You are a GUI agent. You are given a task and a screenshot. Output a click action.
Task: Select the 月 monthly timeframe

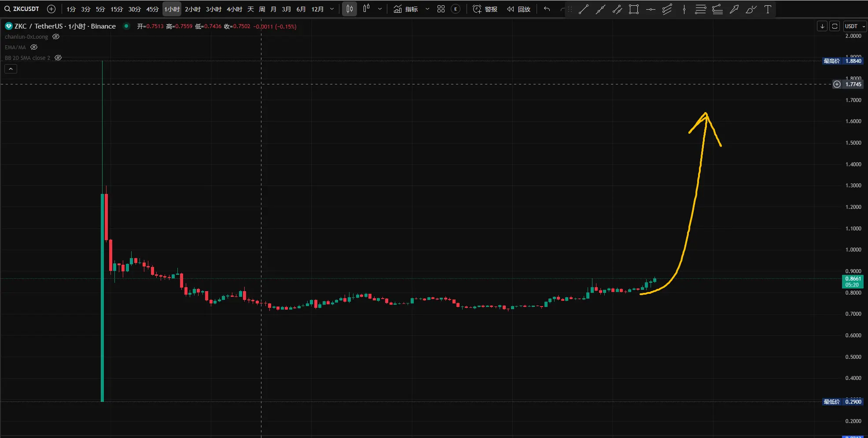(273, 9)
